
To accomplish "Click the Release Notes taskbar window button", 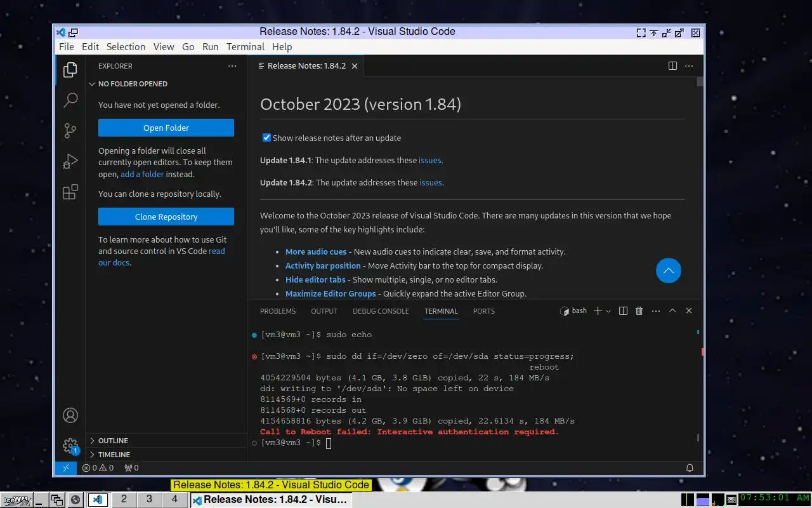I will pyautogui.click(x=271, y=500).
